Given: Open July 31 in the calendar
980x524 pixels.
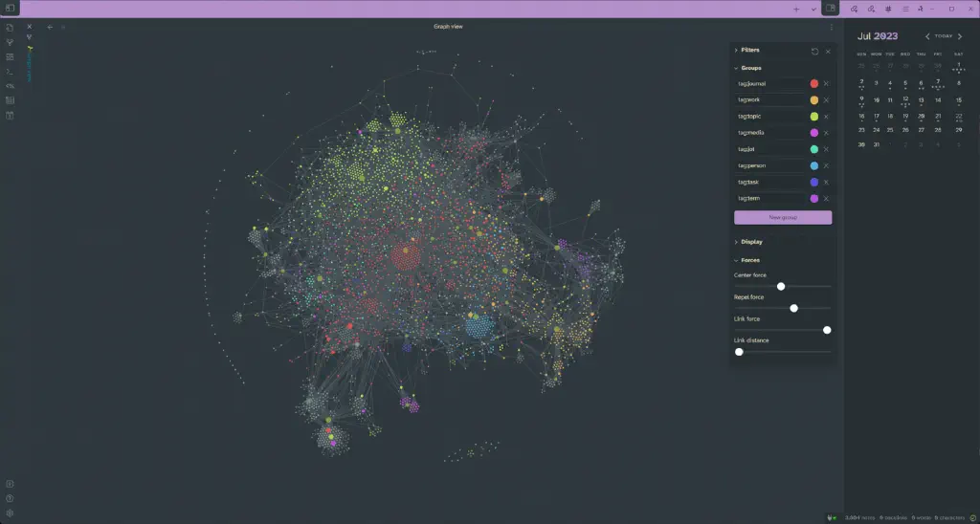Looking at the screenshot, I should point(877,144).
